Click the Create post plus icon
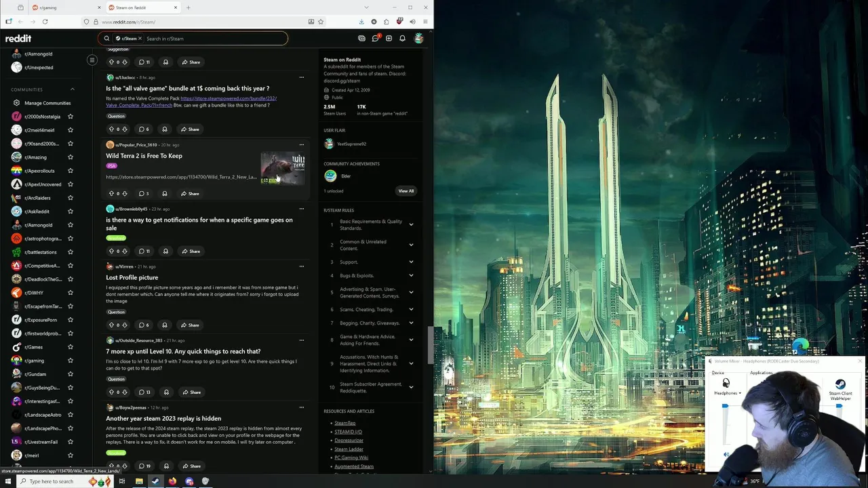This screenshot has height=488, width=868. (x=389, y=39)
